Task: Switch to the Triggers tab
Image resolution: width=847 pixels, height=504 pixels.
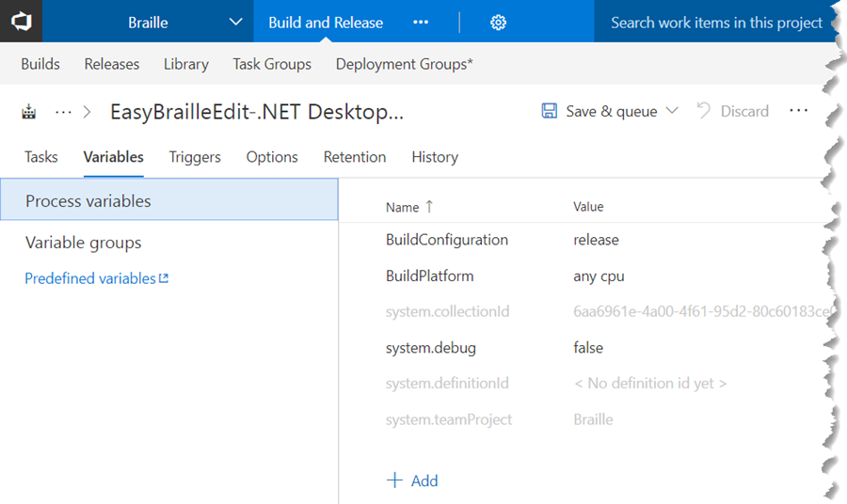Action: point(195,157)
